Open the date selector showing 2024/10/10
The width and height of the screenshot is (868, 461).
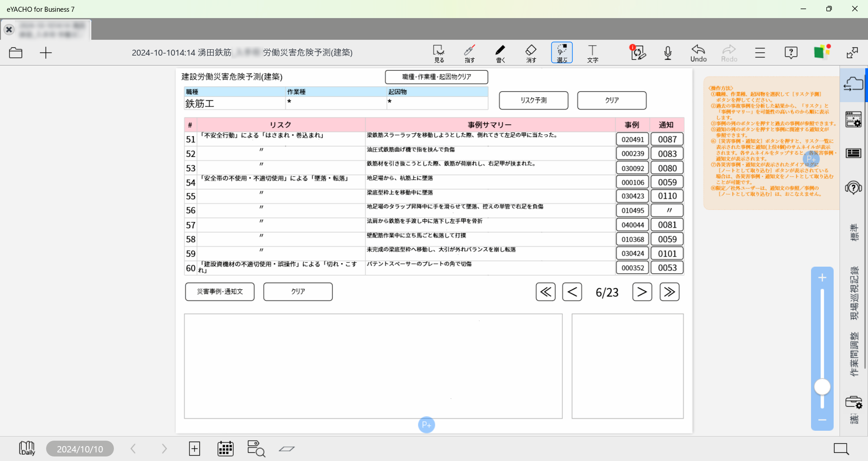click(x=80, y=448)
